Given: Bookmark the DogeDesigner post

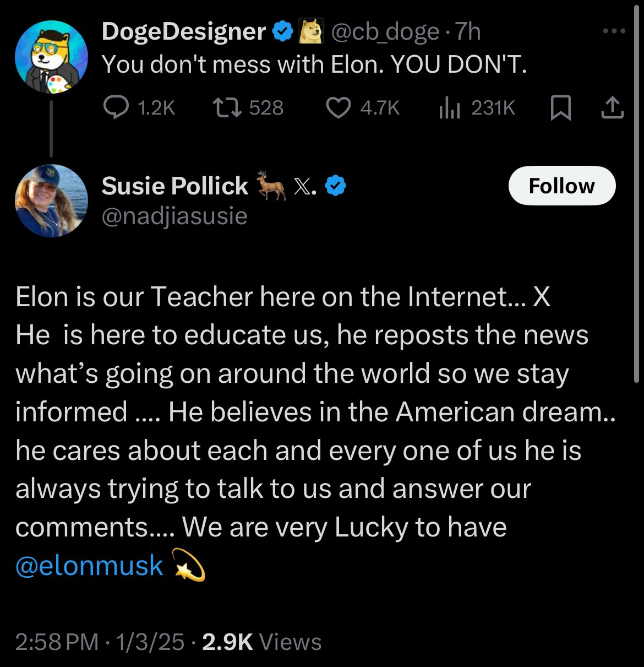Looking at the screenshot, I should pos(561,108).
